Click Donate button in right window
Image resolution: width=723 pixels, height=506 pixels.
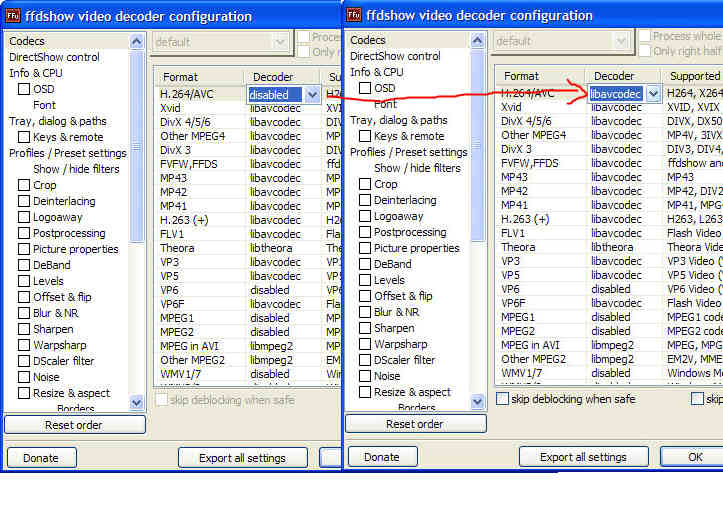pyautogui.click(x=382, y=457)
